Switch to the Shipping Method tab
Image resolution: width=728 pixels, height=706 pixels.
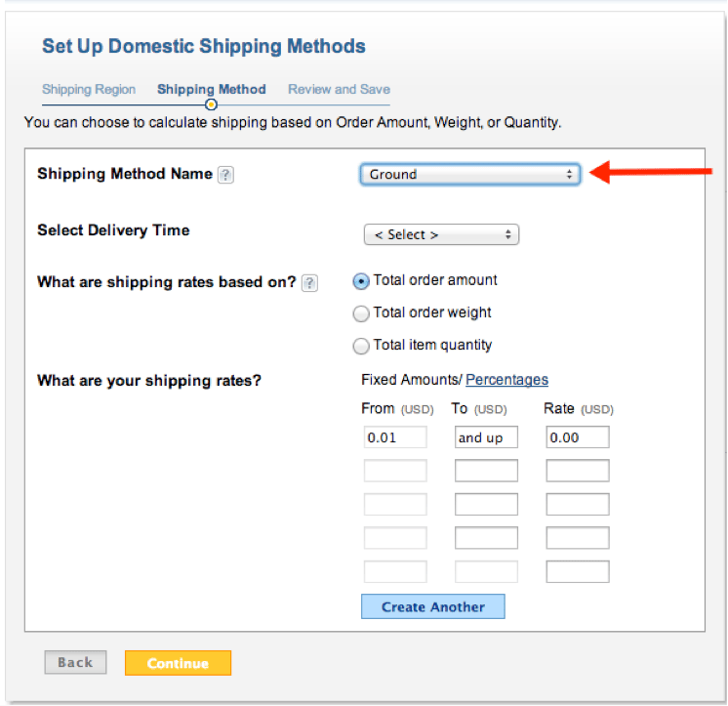211,90
